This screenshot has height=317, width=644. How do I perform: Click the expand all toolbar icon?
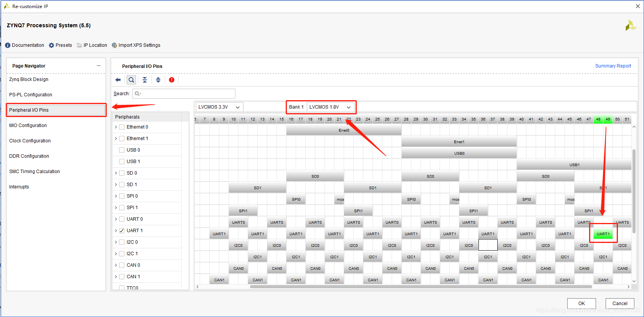click(158, 80)
